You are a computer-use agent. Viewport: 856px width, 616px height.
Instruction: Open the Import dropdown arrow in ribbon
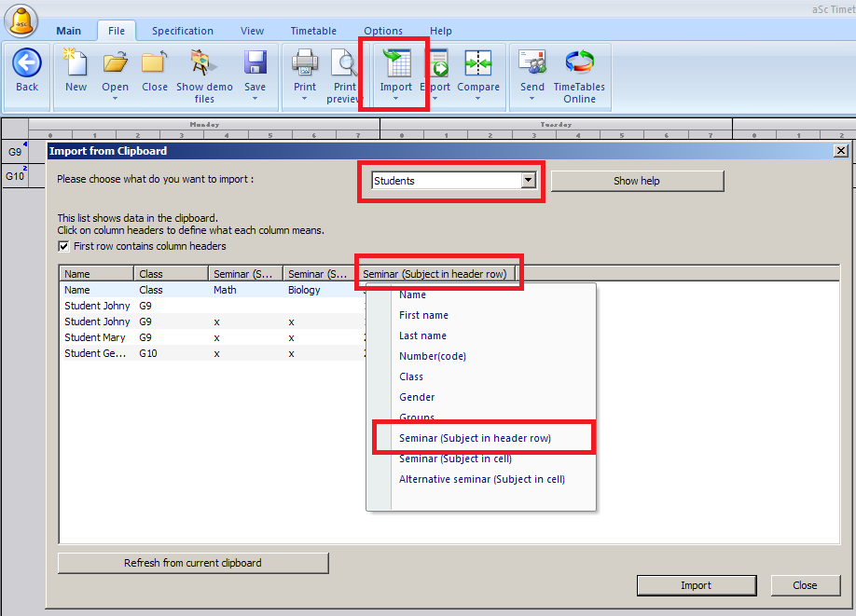click(x=395, y=99)
